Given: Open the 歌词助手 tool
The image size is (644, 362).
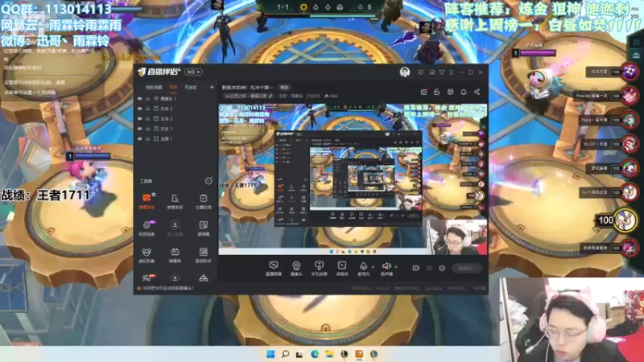Looking at the screenshot, I should pyautogui.click(x=204, y=255).
